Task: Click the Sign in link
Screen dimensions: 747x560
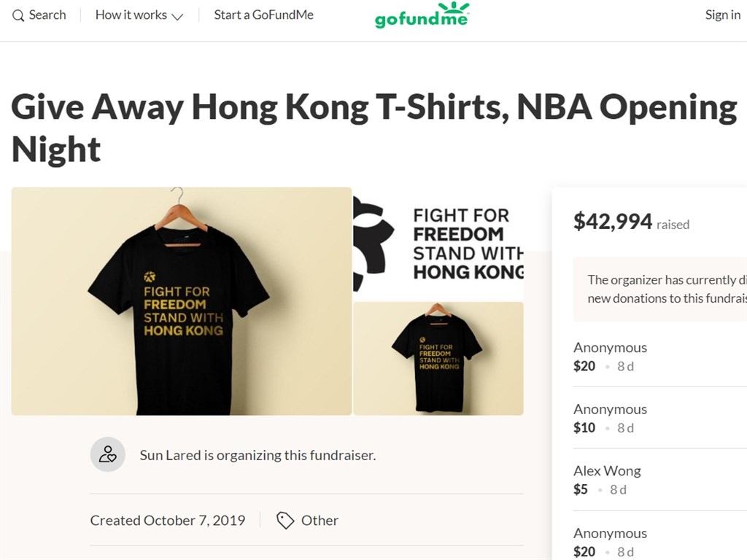Action: (722, 15)
